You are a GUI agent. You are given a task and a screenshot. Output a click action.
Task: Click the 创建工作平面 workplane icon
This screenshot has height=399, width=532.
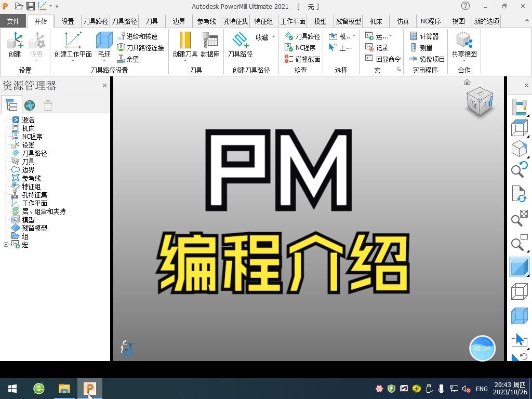click(73, 45)
